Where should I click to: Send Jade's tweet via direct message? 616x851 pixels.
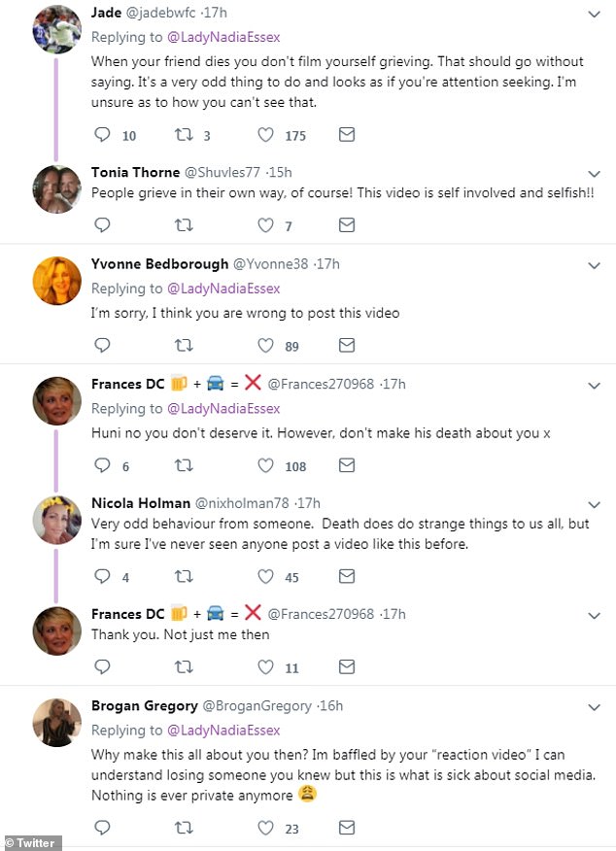[x=346, y=135]
